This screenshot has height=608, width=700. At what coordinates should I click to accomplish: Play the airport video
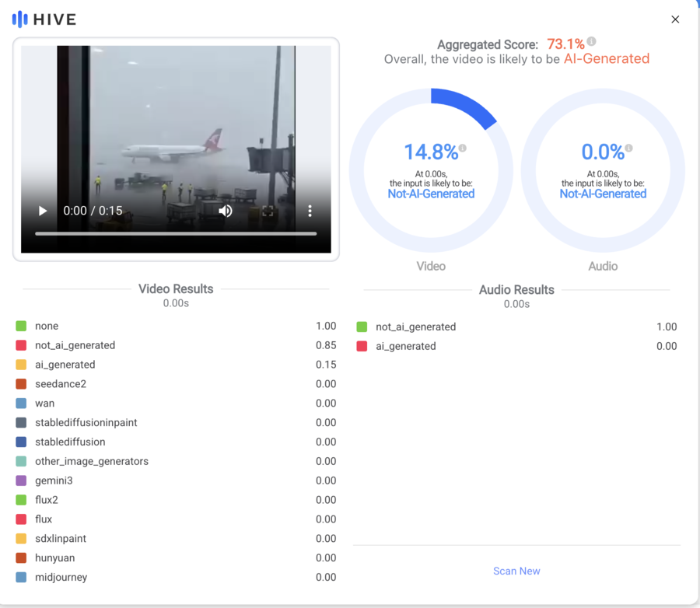point(43,211)
